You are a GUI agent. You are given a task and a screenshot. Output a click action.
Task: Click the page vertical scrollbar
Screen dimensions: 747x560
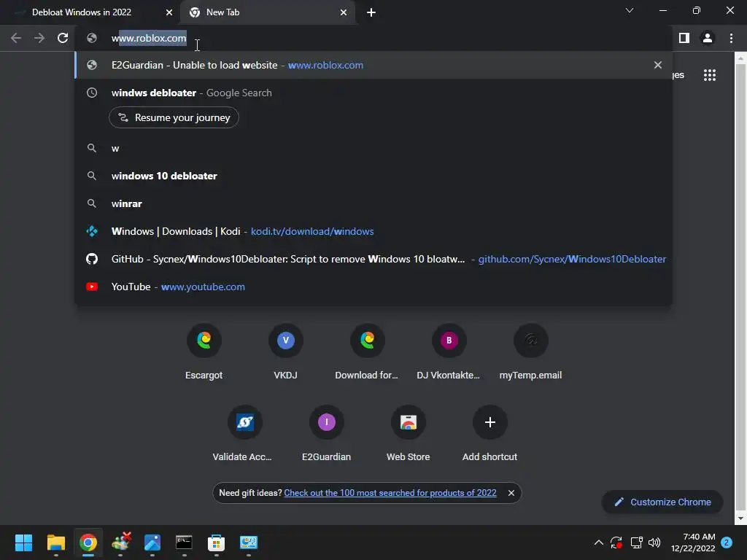740,288
